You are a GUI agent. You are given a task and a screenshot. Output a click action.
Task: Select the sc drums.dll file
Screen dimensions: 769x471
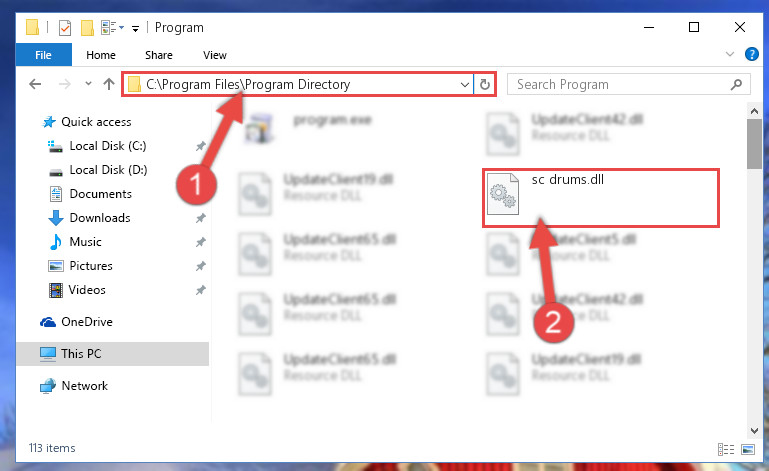point(601,198)
